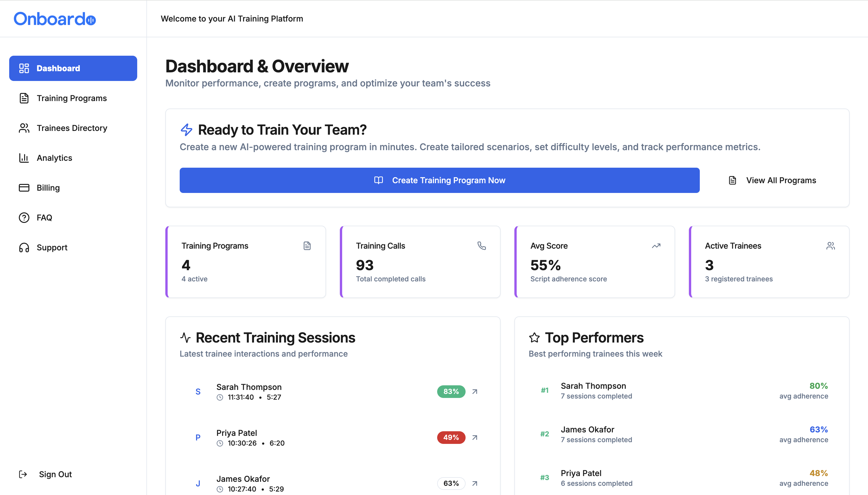This screenshot has width=868, height=495.
Task: Click the P avatar for Priya Patel
Action: point(198,438)
